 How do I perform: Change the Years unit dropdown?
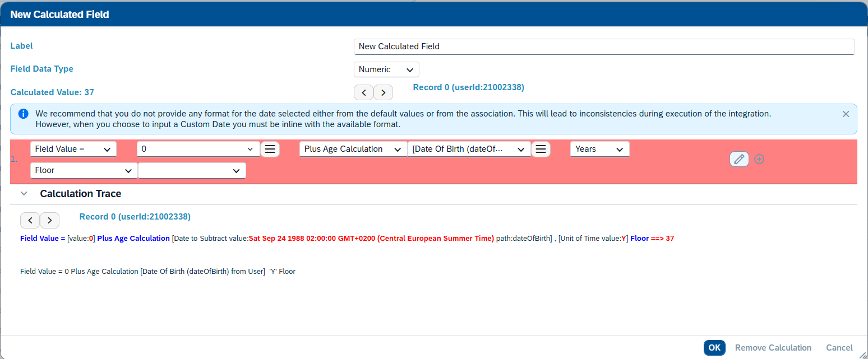tap(599, 149)
